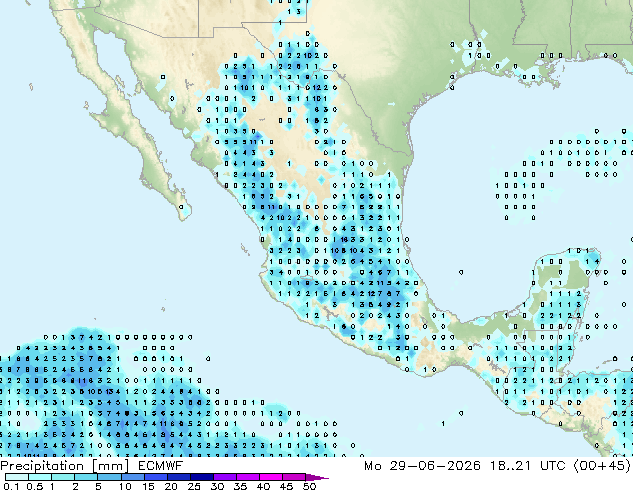Click the '15' legend value label
This screenshot has height=490, width=634.
point(148,486)
